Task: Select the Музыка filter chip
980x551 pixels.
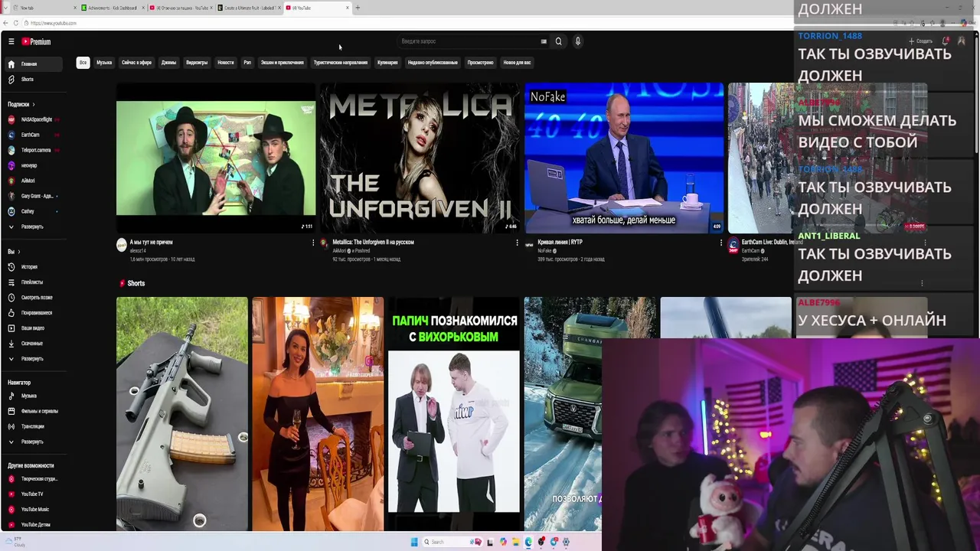Action: point(104,63)
